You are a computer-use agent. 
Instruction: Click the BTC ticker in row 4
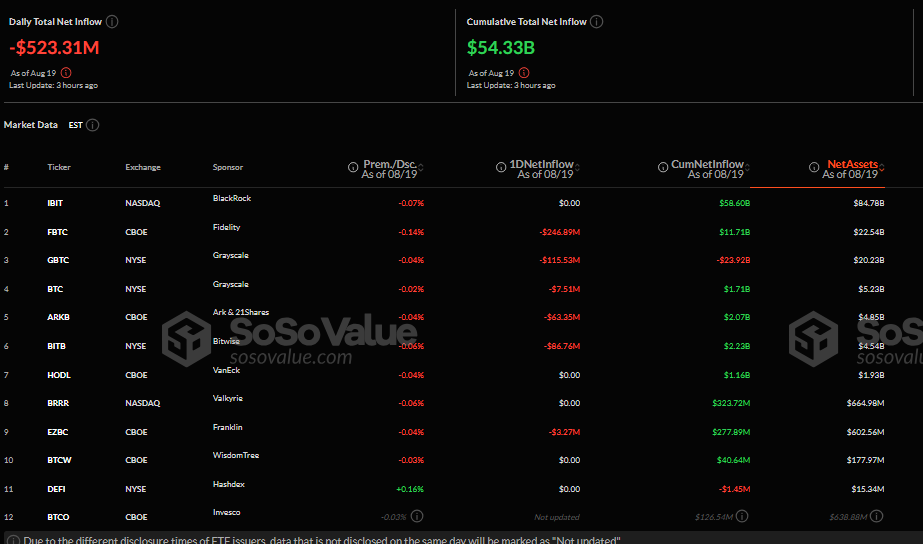coord(55,288)
